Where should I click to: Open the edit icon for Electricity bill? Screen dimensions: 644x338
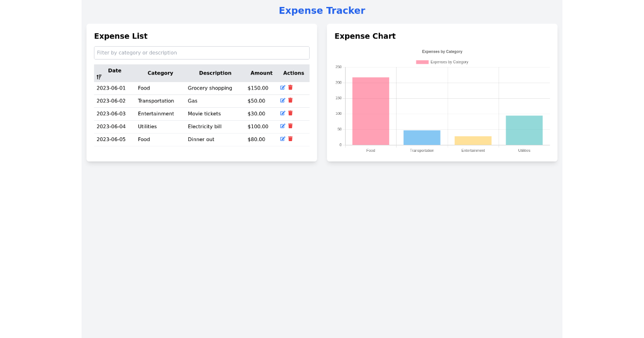click(283, 126)
